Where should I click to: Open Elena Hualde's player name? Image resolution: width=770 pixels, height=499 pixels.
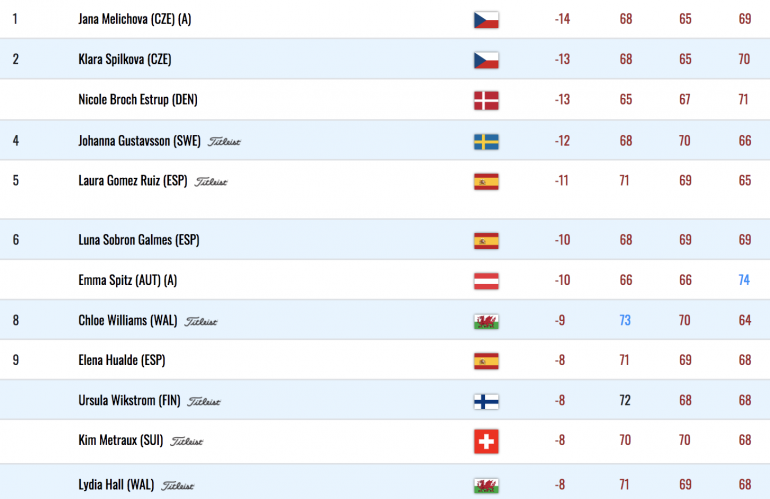point(122,360)
